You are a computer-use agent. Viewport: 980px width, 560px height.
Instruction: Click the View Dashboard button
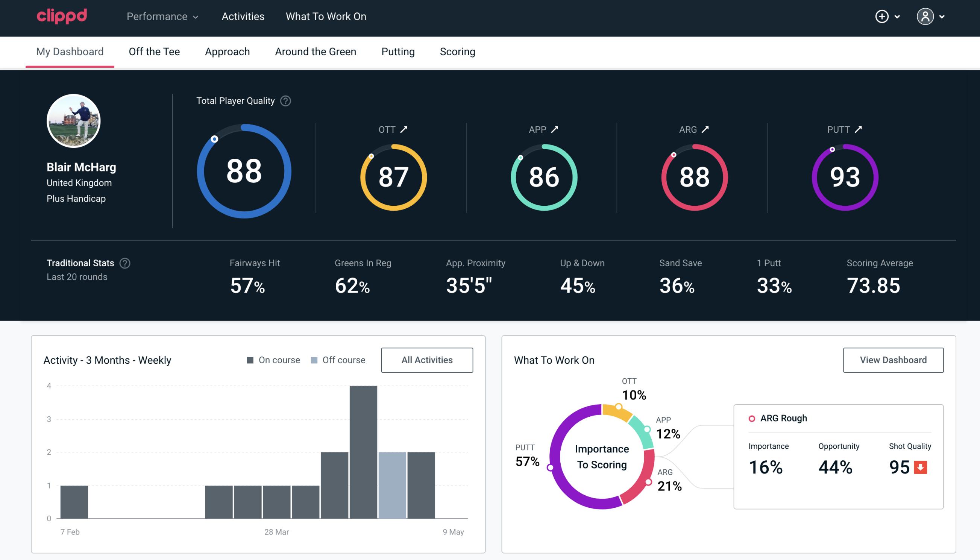coord(893,360)
